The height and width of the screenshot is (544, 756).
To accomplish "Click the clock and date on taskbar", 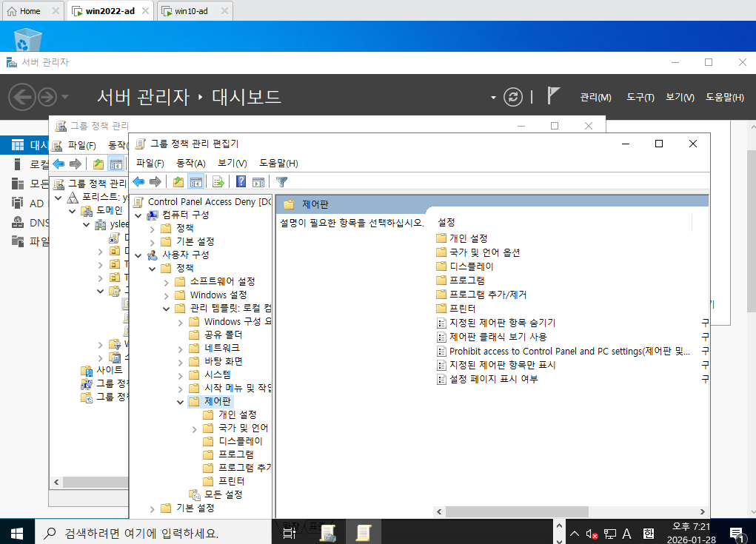I will coord(692,533).
